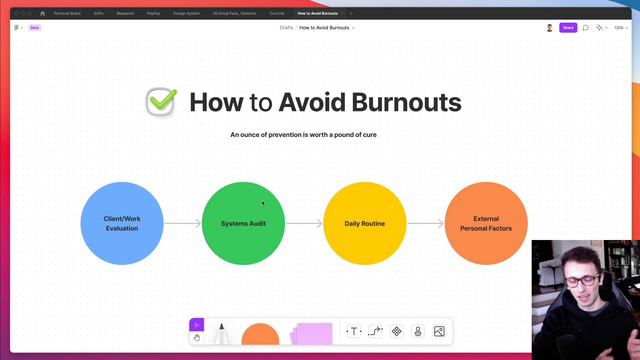Choose the purple Sticky note tool
Image resolution: width=640 pixels, height=360 pixels.
(x=311, y=333)
